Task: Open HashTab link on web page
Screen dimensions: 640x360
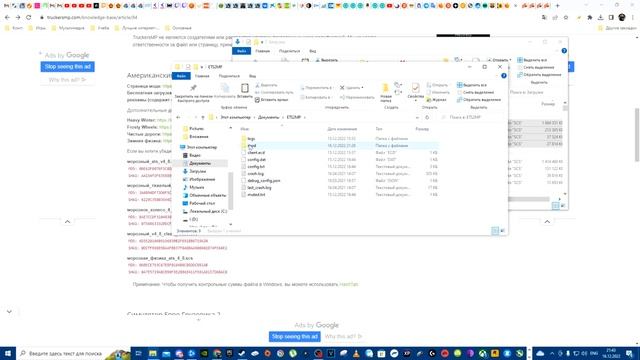Action: click(x=349, y=284)
